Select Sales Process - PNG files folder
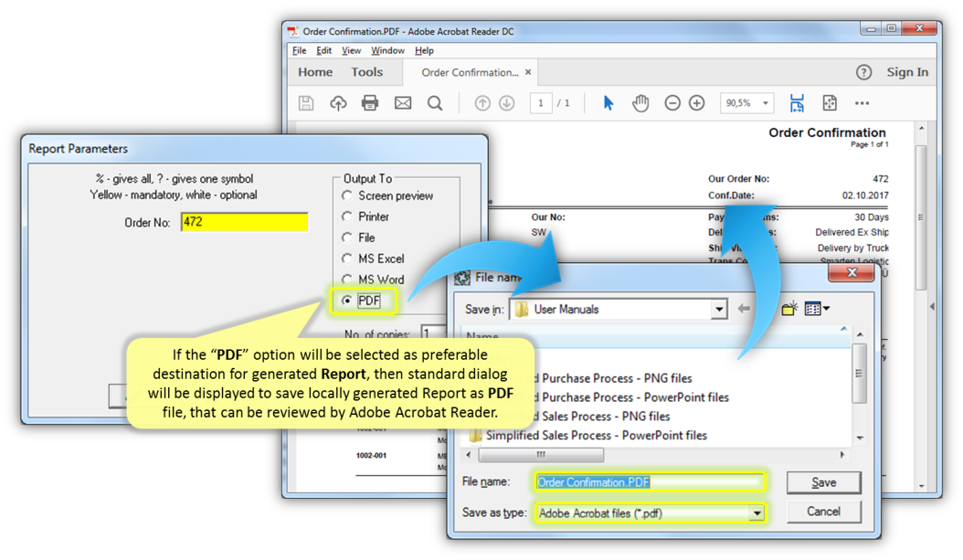Viewport: 963px width, 560px height. [606, 417]
